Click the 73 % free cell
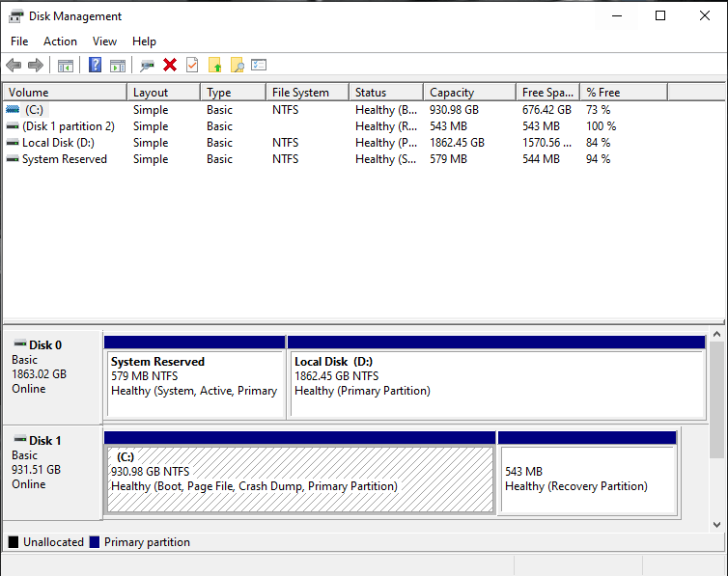The height and width of the screenshot is (576, 728). point(598,110)
